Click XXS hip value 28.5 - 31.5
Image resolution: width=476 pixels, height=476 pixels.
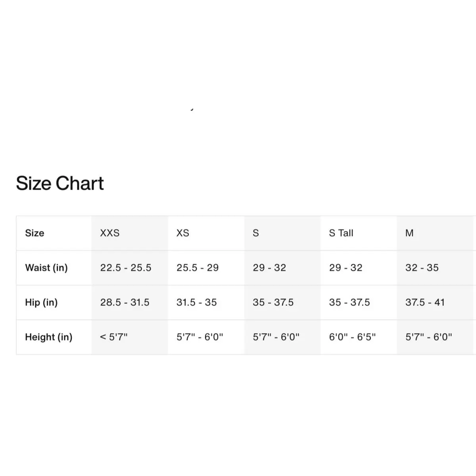(x=125, y=302)
